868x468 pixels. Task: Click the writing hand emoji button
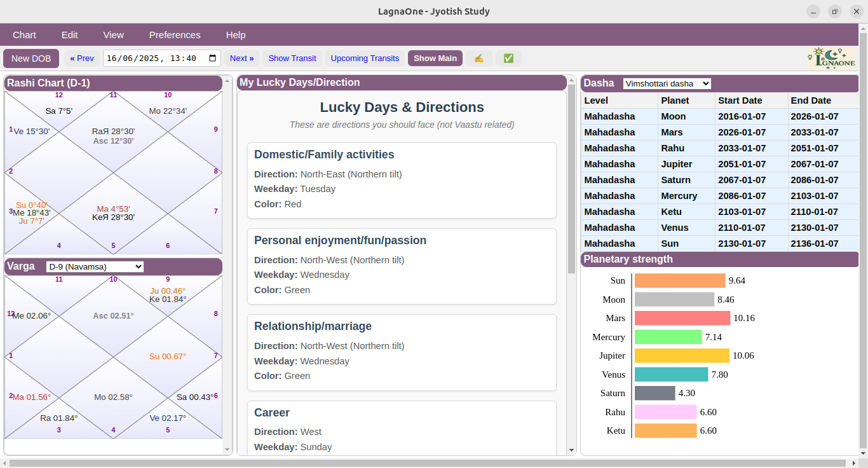479,59
